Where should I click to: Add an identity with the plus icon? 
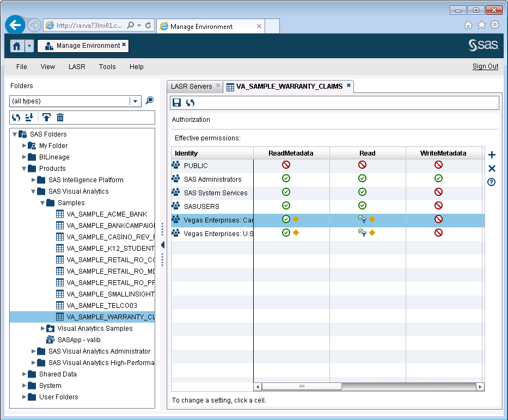coord(492,155)
